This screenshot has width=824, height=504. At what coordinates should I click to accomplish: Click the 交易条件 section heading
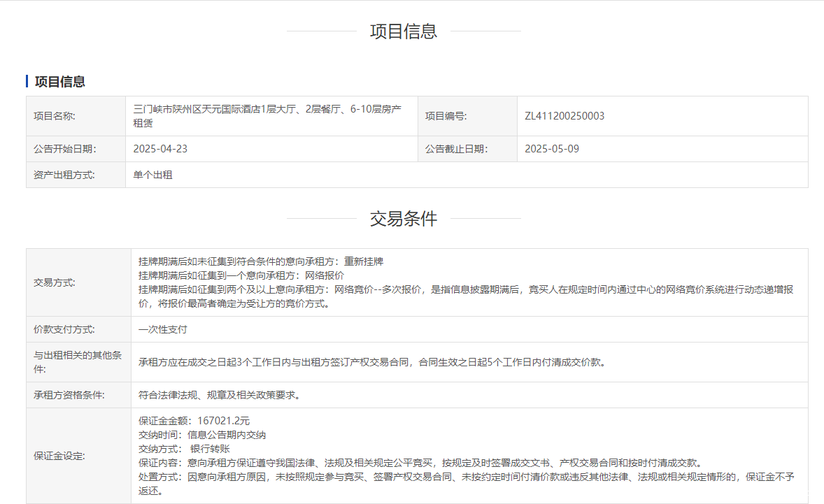coord(404,219)
